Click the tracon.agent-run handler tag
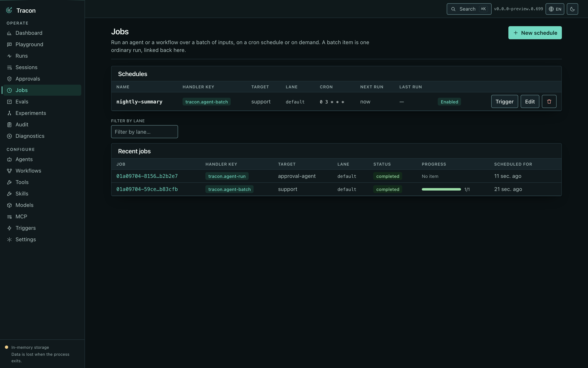588x368 pixels. pos(227,176)
